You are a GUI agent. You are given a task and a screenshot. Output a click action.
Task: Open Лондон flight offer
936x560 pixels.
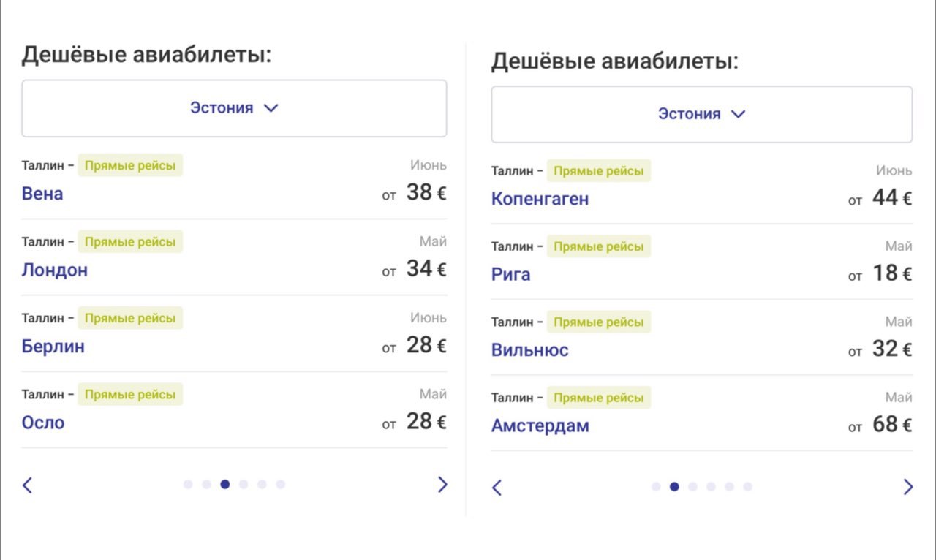tap(55, 270)
